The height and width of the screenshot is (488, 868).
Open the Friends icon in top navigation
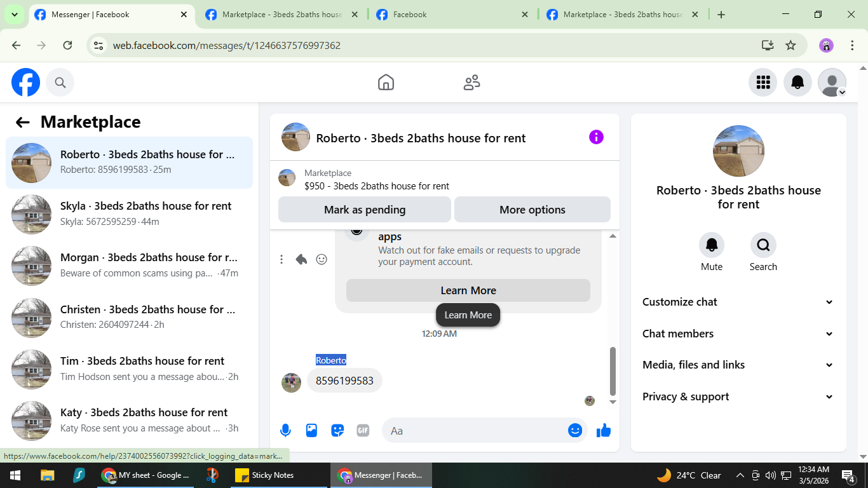[x=471, y=82]
